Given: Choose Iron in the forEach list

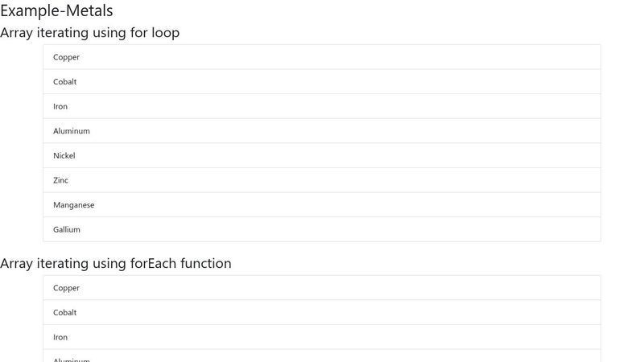Looking at the screenshot, I should coord(60,337).
